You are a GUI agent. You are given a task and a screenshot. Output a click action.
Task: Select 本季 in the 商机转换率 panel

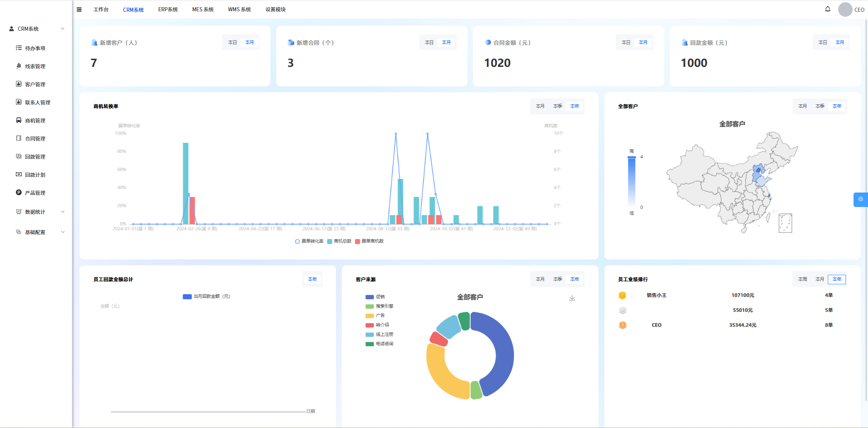(x=557, y=106)
